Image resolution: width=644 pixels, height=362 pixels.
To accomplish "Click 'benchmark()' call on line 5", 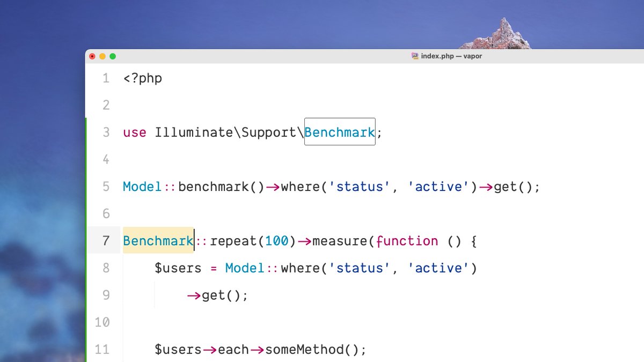I will (x=222, y=187).
